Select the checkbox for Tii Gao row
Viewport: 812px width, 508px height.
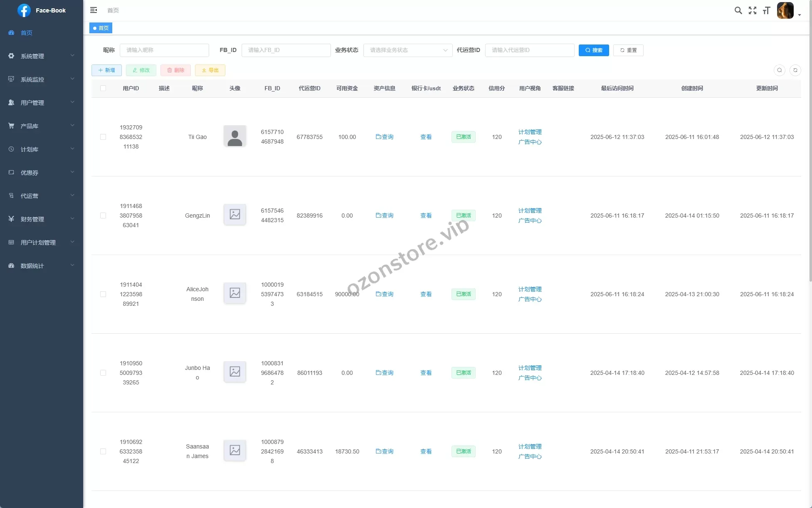pyautogui.click(x=103, y=137)
